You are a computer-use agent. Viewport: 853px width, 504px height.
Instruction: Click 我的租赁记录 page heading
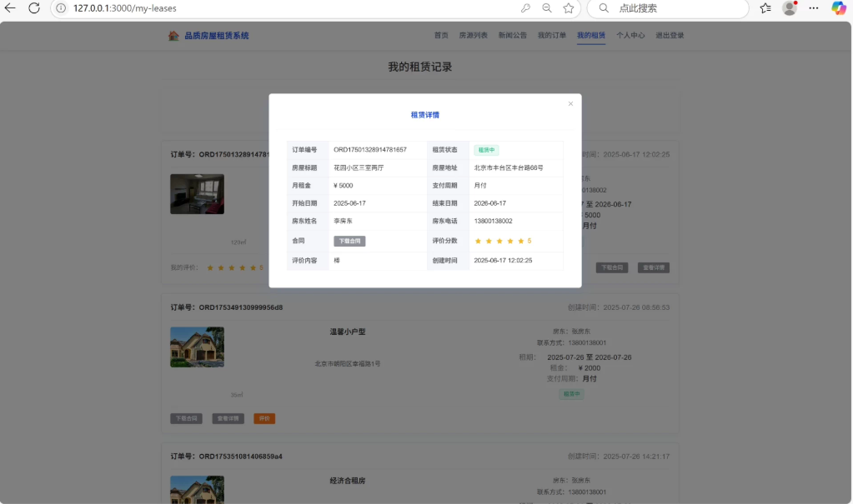(x=420, y=67)
